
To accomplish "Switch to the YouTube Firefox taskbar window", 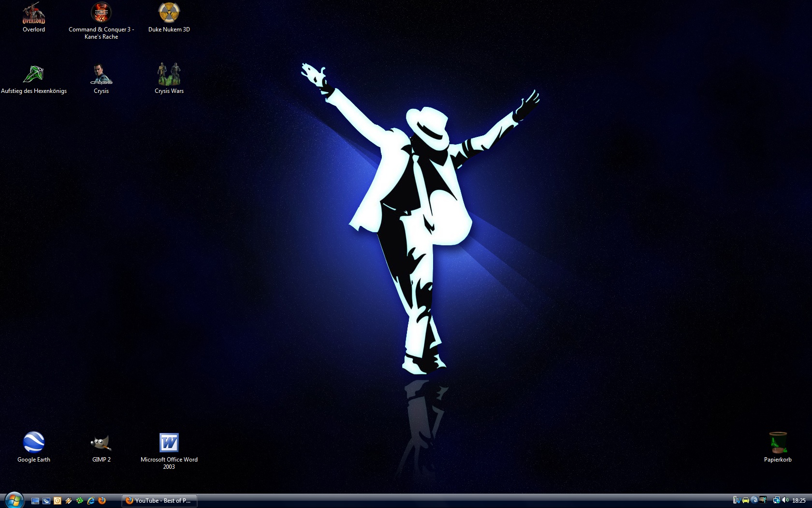I will [159, 501].
